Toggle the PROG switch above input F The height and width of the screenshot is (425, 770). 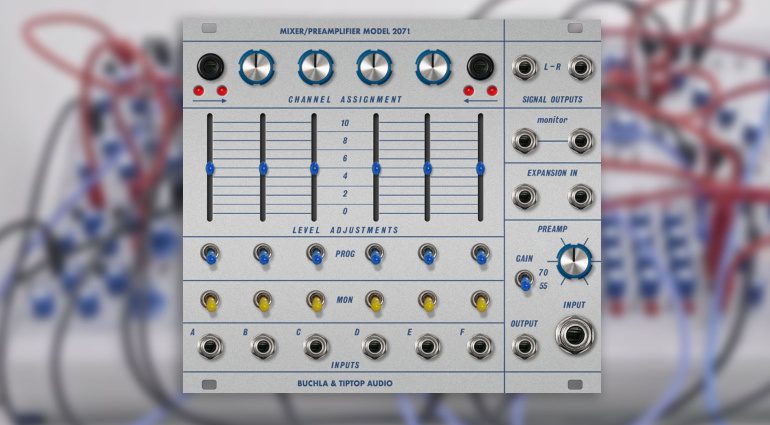pyautogui.click(x=481, y=254)
